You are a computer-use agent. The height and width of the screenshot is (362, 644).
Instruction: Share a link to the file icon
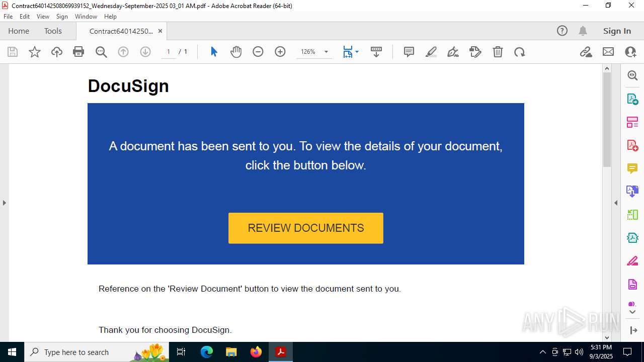tap(586, 52)
